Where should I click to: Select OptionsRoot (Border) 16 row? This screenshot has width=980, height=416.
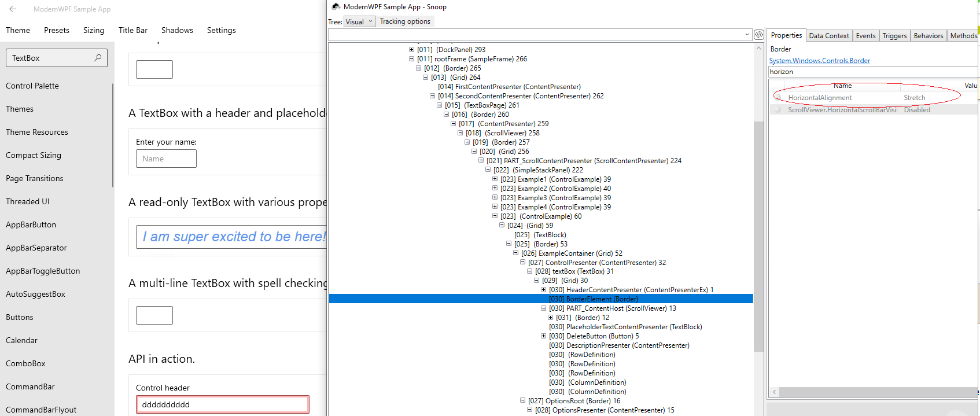pyautogui.click(x=574, y=401)
